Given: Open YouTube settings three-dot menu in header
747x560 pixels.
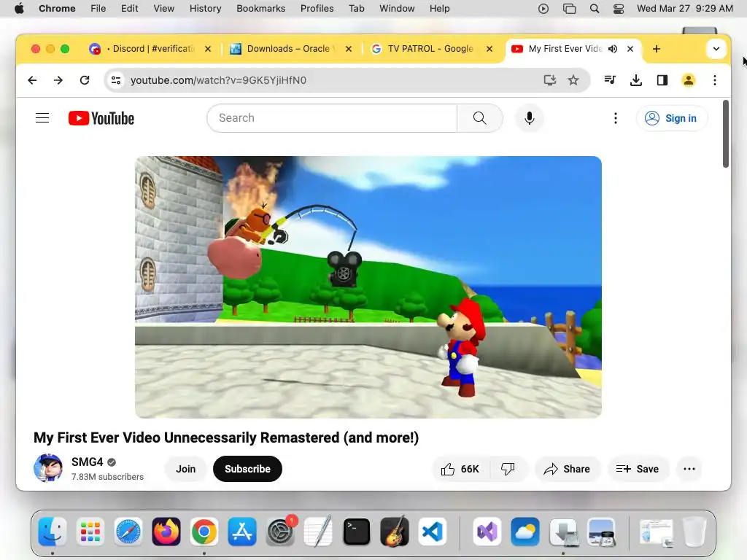Looking at the screenshot, I should 616,118.
